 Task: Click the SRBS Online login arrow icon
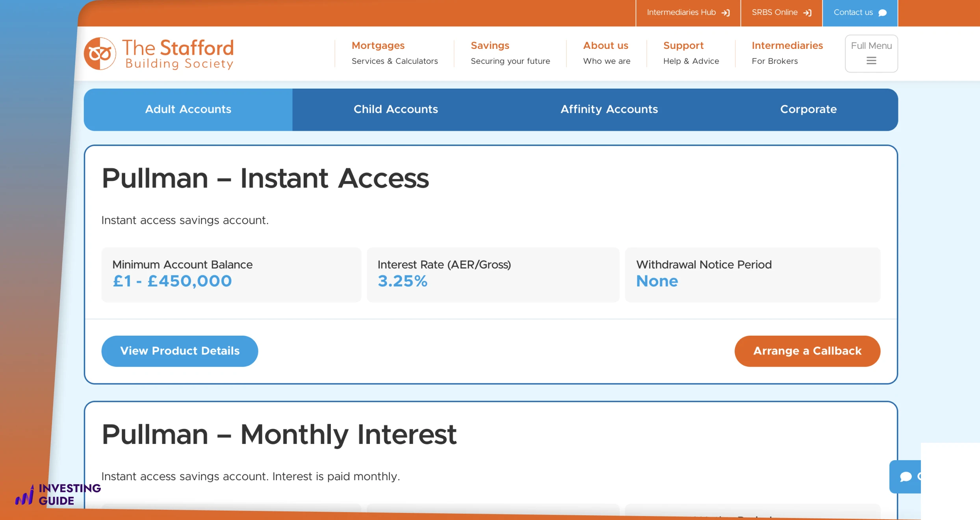(x=807, y=13)
